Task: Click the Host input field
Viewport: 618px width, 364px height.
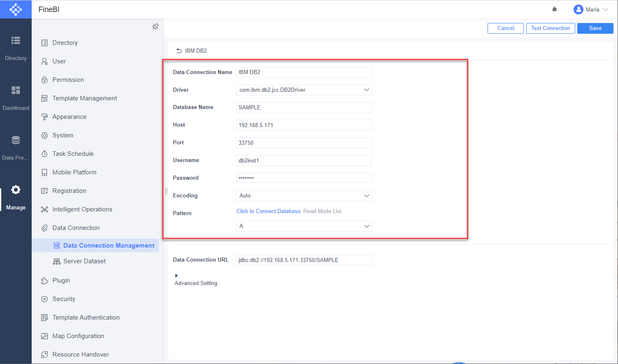Action: point(304,125)
